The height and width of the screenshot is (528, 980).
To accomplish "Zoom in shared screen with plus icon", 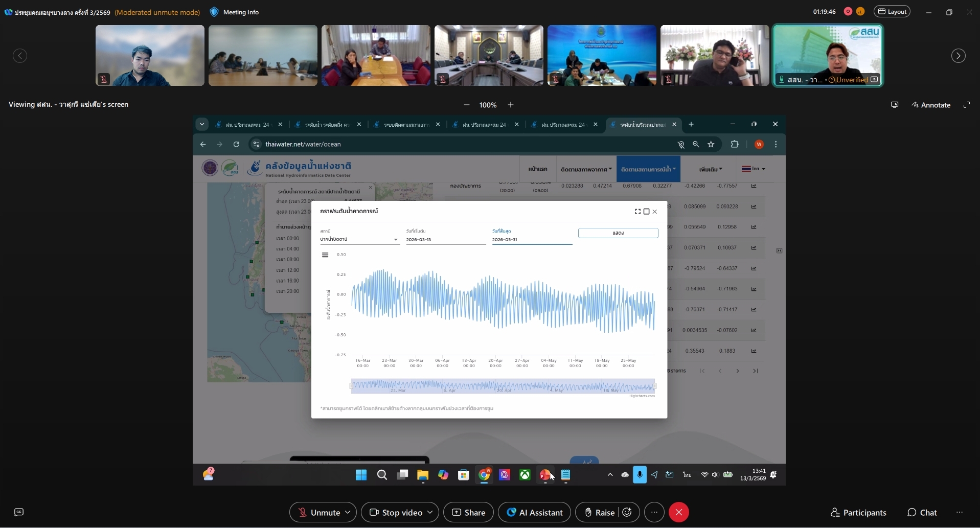I will click(510, 105).
